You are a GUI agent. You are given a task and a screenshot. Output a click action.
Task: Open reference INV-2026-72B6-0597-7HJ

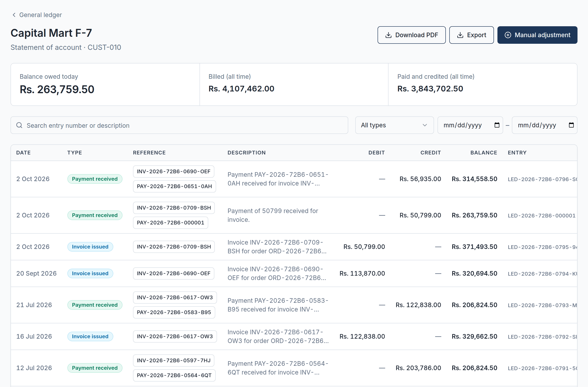[x=173, y=361]
